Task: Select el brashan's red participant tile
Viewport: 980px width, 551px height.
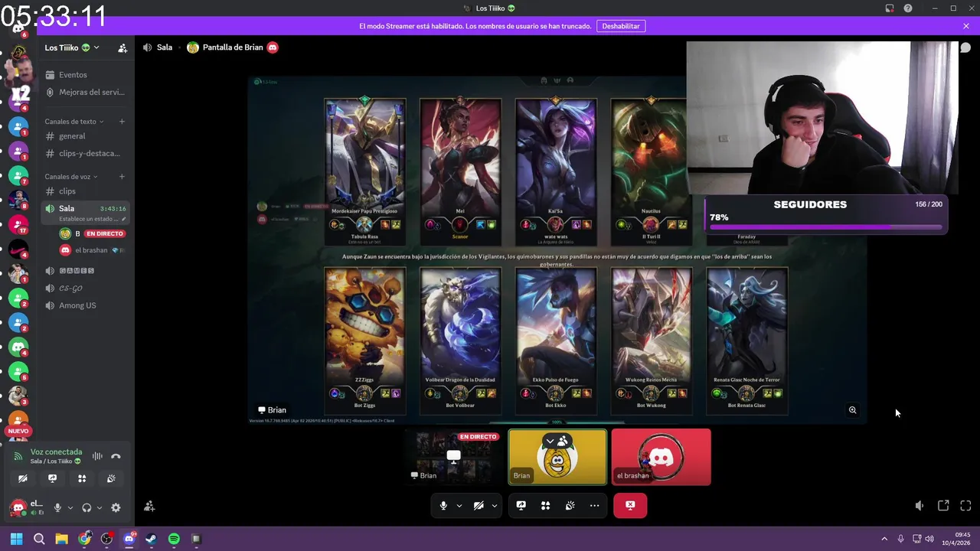Action: 661,457
